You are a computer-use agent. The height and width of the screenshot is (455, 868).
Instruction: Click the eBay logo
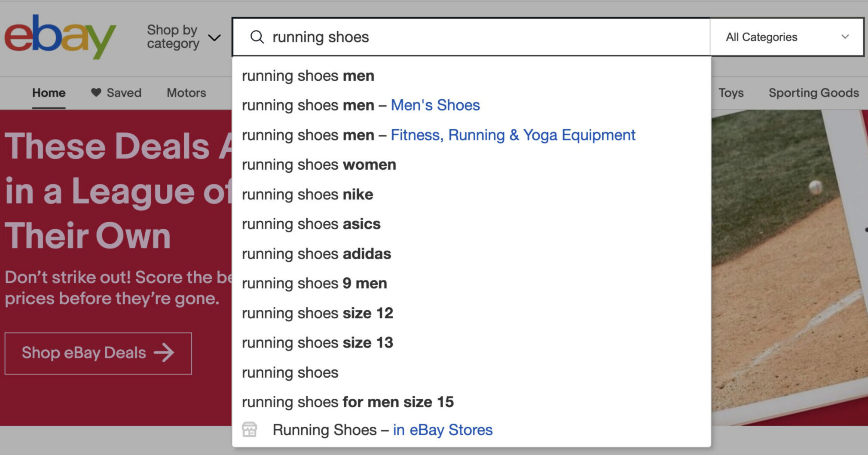click(x=60, y=37)
